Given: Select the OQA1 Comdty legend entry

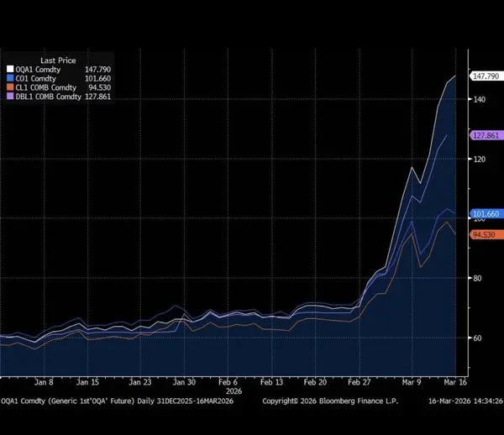Looking at the screenshot, I should click(x=38, y=69).
